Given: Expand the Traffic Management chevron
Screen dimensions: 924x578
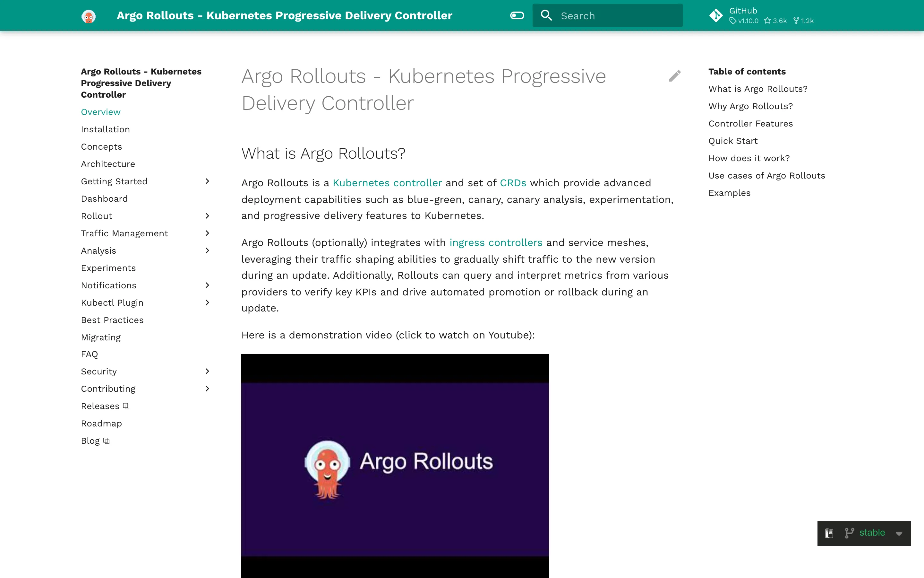Looking at the screenshot, I should pyautogui.click(x=207, y=233).
